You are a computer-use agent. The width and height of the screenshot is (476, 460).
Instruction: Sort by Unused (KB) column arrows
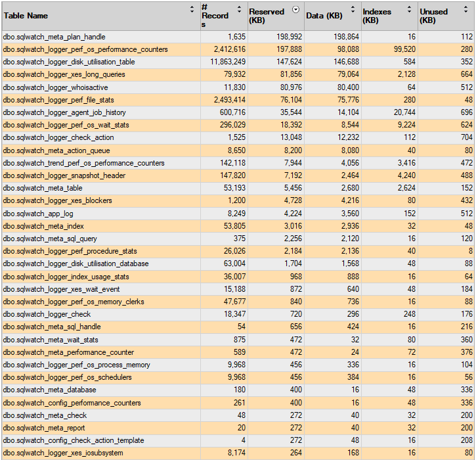[x=465, y=9]
